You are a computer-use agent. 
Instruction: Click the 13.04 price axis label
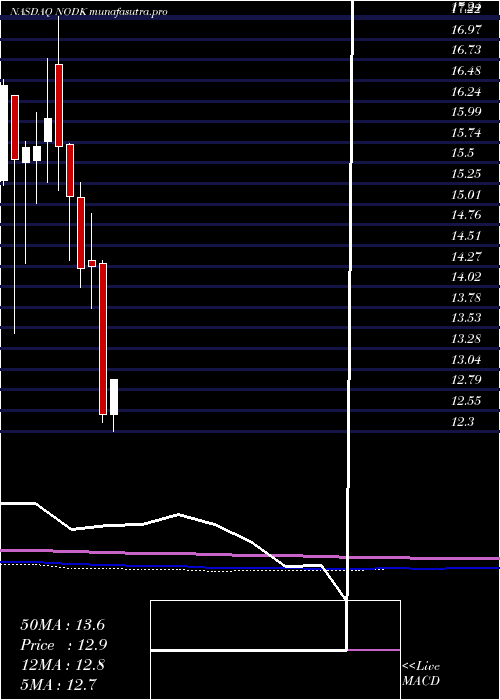pyautogui.click(x=467, y=360)
